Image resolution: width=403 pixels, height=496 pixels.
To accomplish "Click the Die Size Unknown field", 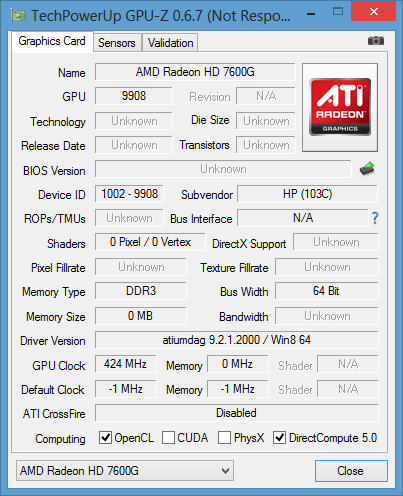I will 266,121.
